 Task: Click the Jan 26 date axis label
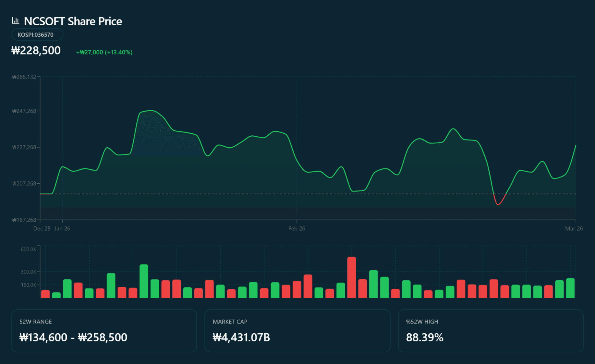[x=62, y=229]
